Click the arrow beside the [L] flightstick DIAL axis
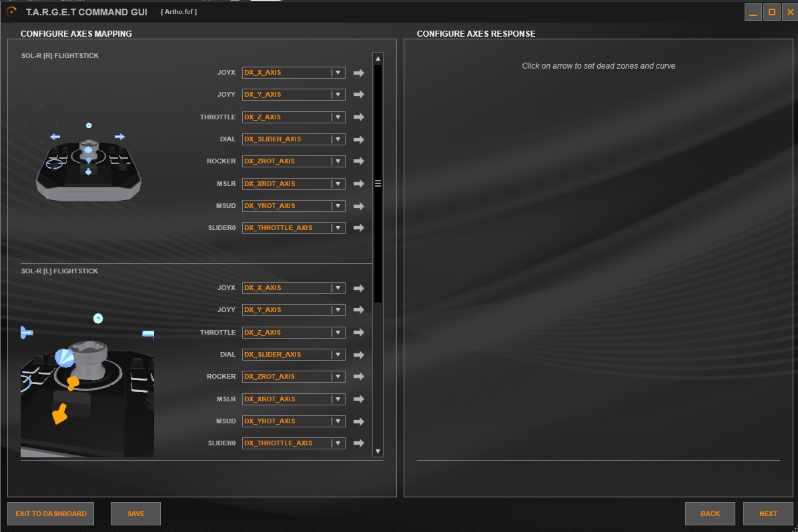 [x=358, y=355]
